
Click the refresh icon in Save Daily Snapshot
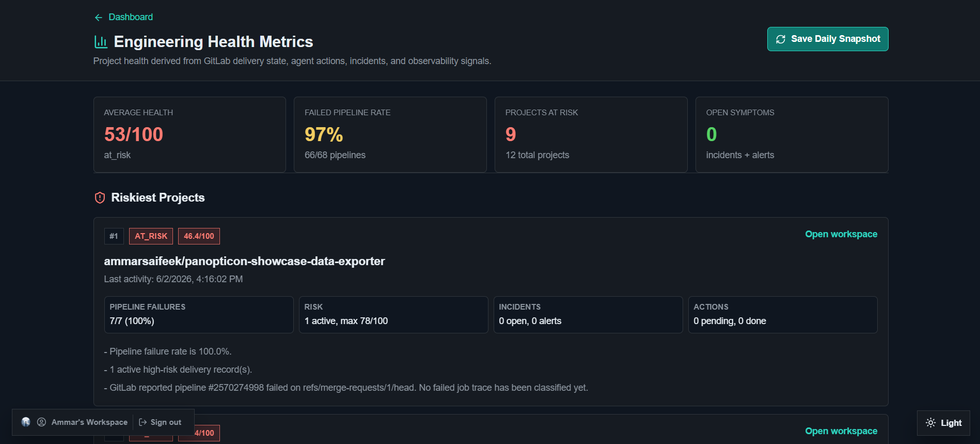pyautogui.click(x=781, y=39)
